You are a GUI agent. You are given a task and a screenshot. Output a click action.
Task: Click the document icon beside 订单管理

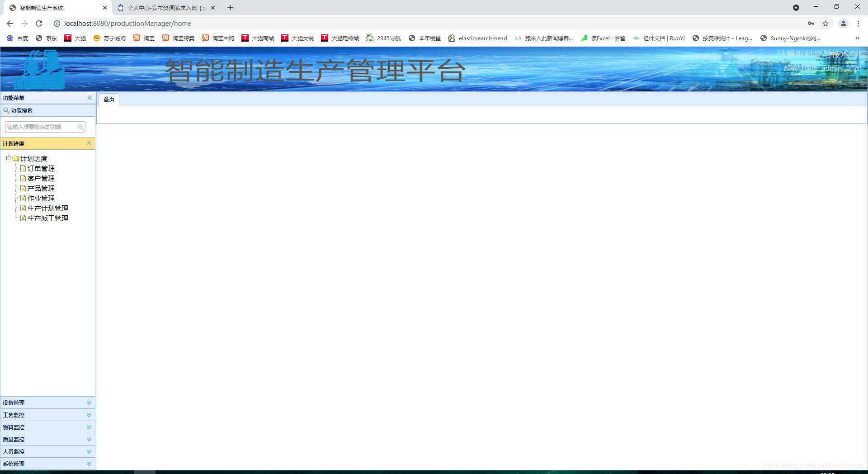pyautogui.click(x=23, y=168)
